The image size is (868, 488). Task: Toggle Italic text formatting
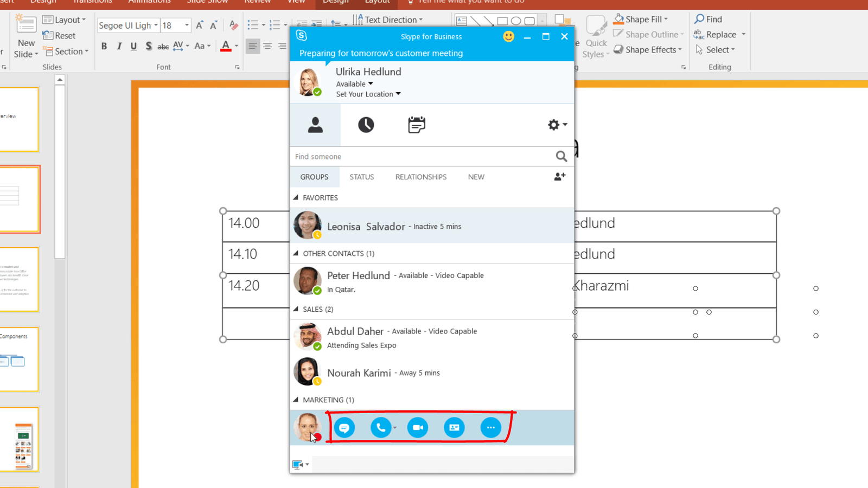pyautogui.click(x=119, y=47)
